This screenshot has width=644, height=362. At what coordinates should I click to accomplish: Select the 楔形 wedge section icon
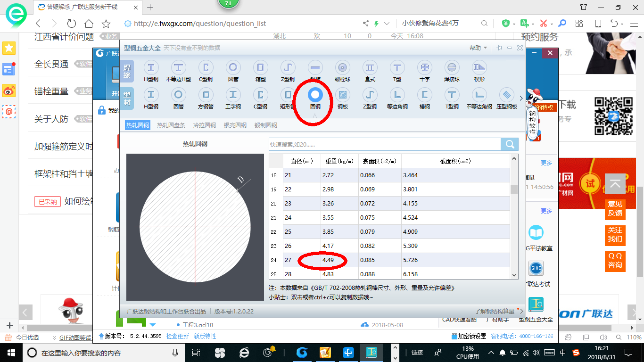[479, 71]
